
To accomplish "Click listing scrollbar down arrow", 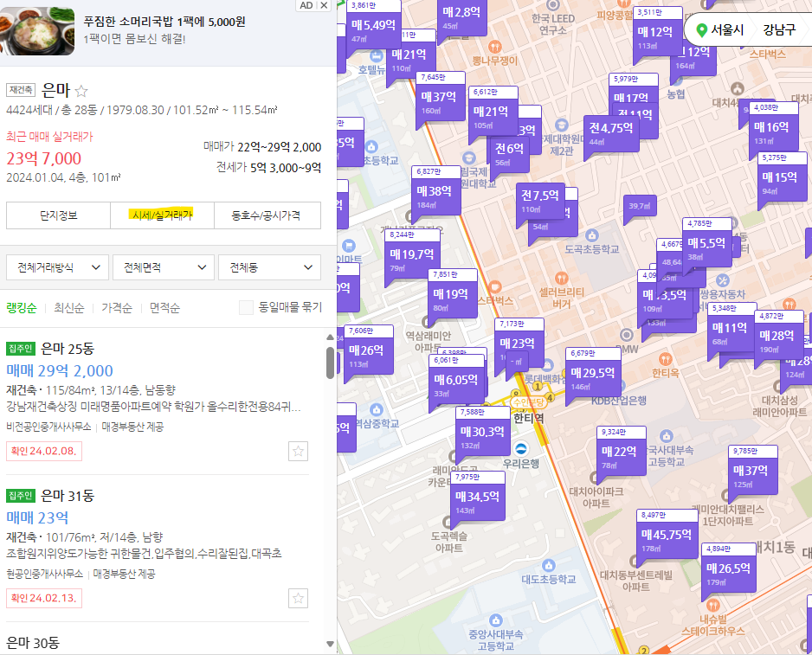I will point(330,644).
